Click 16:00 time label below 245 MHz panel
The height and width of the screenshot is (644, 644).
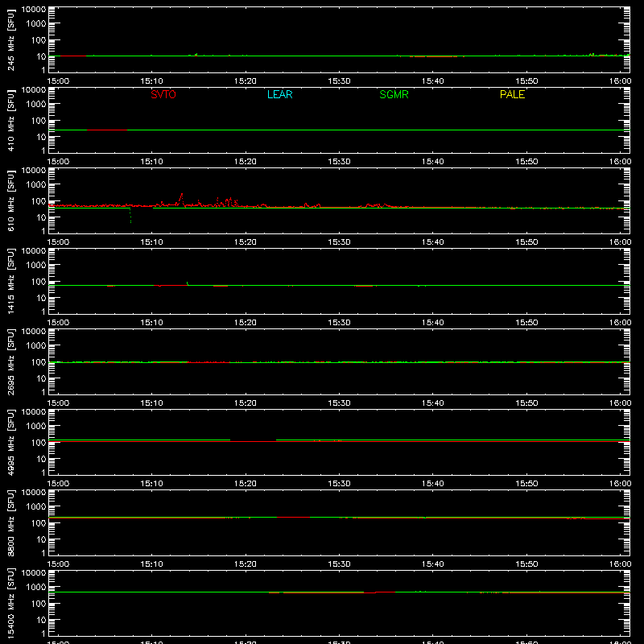(x=620, y=81)
